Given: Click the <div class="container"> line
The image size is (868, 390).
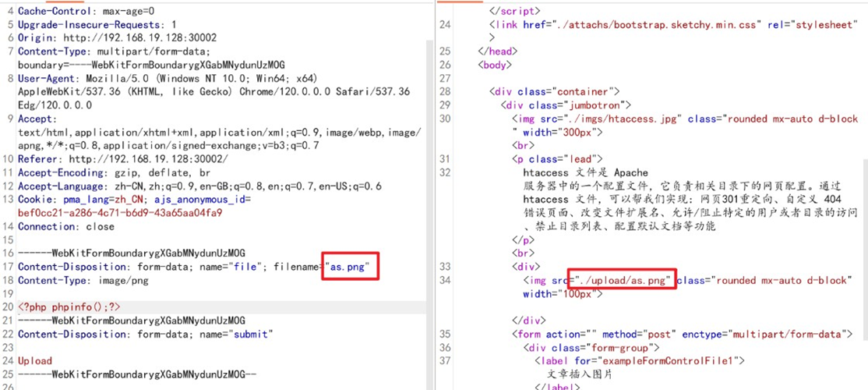Looking at the screenshot, I should point(554,91).
